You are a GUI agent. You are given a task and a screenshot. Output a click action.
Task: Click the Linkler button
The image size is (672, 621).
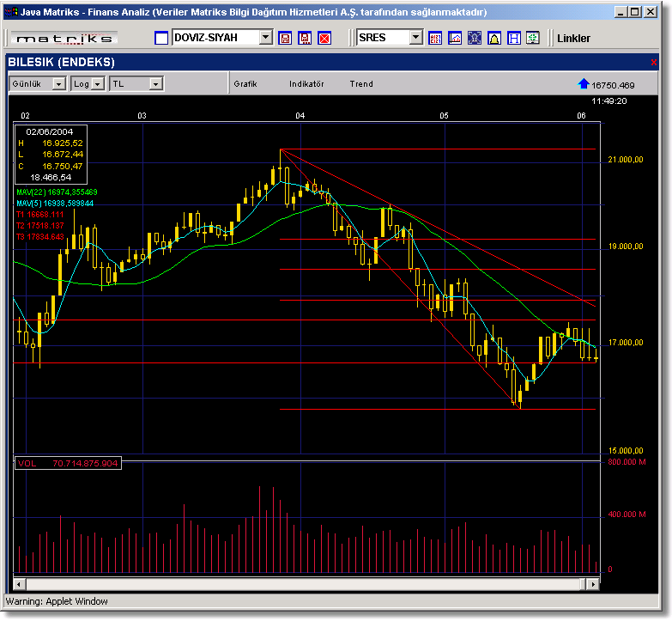tap(573, 39)
